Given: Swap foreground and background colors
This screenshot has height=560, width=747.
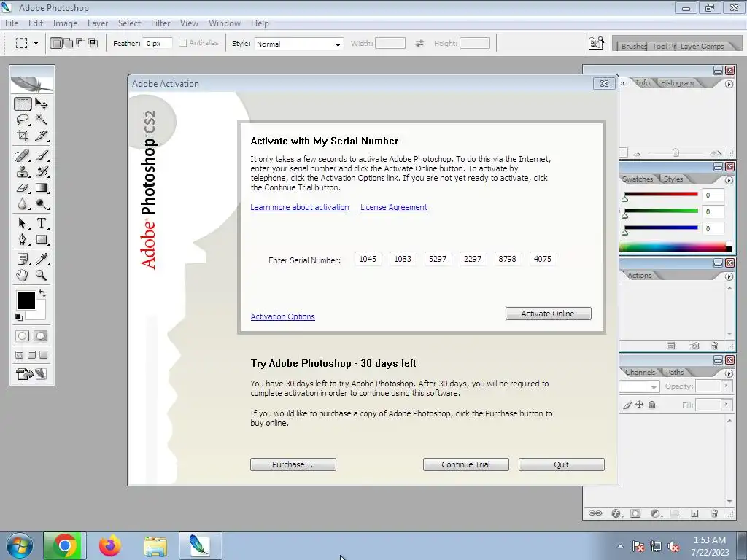Looking at the screenshot, I should [42, 293].
